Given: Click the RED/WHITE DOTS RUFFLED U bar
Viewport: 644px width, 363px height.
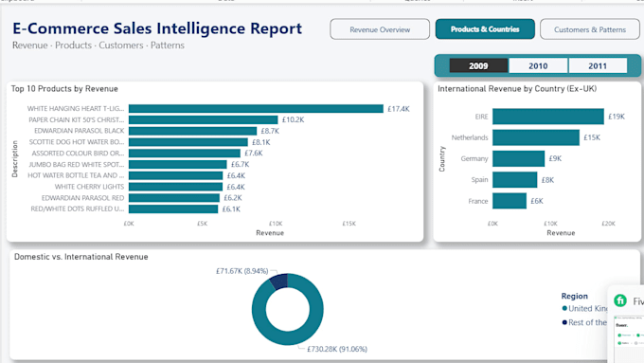Looking at the screenshot, I should pyautogui.click(x=173, y=209).
